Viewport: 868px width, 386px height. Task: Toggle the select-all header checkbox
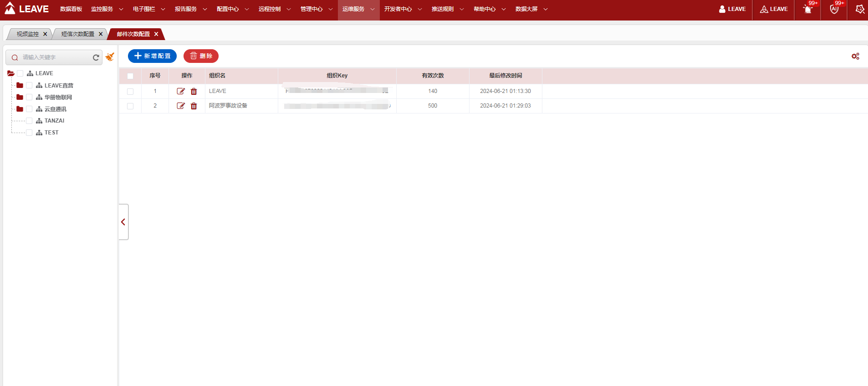(130, 76)
